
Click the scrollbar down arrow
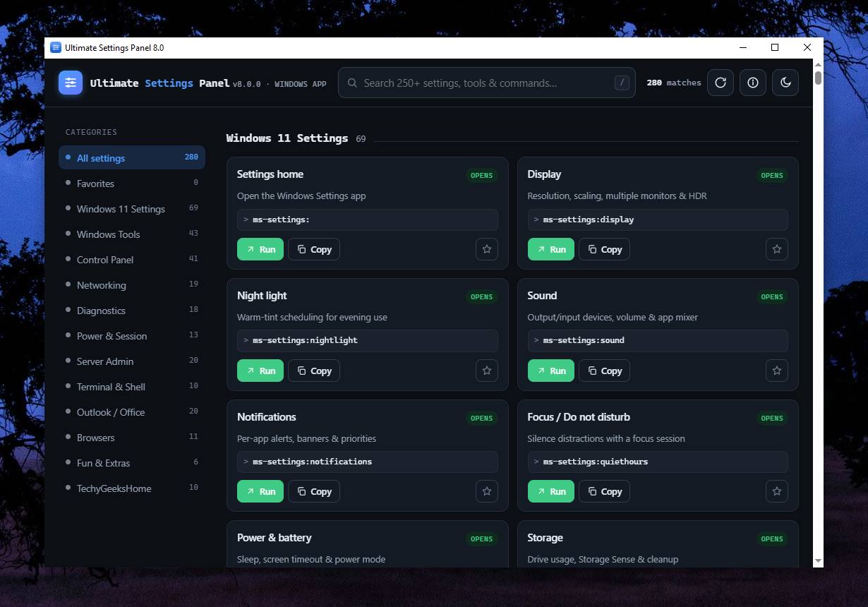[x=818, y=561]
